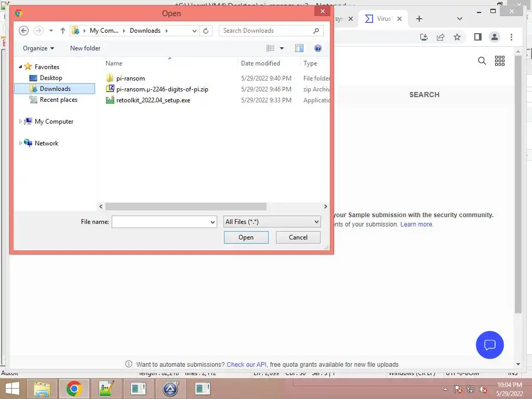Collapse the Favorites tree node
This screenshot has width=532, height=399.
[20, 67]
